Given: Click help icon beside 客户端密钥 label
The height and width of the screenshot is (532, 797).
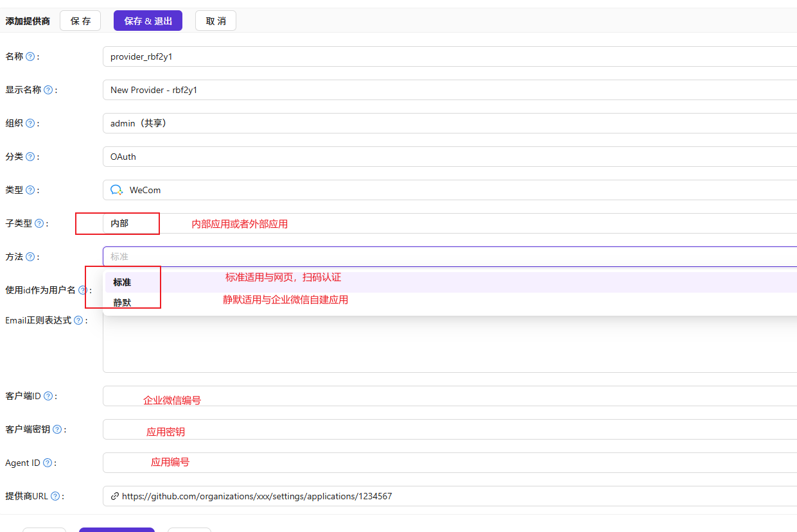Looking at the screenshot, I should [57, 429].
